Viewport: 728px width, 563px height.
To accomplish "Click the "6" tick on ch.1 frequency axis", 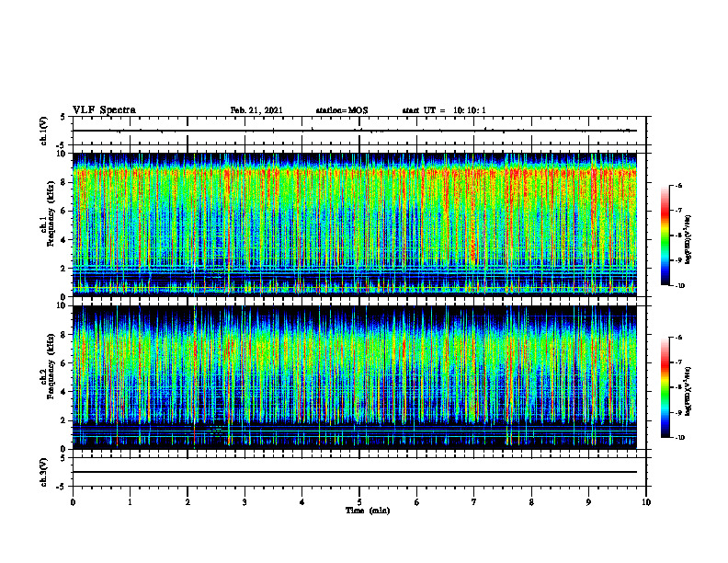I will tap(64, 211).
